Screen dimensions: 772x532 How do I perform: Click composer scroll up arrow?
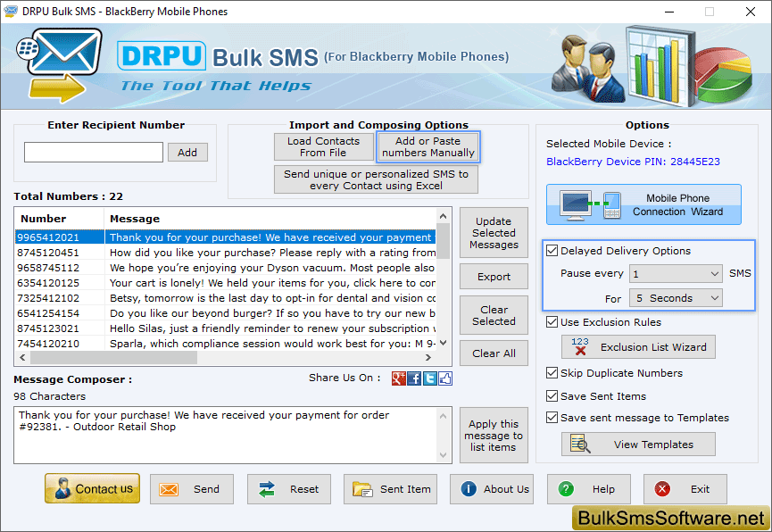coord(443,416)
